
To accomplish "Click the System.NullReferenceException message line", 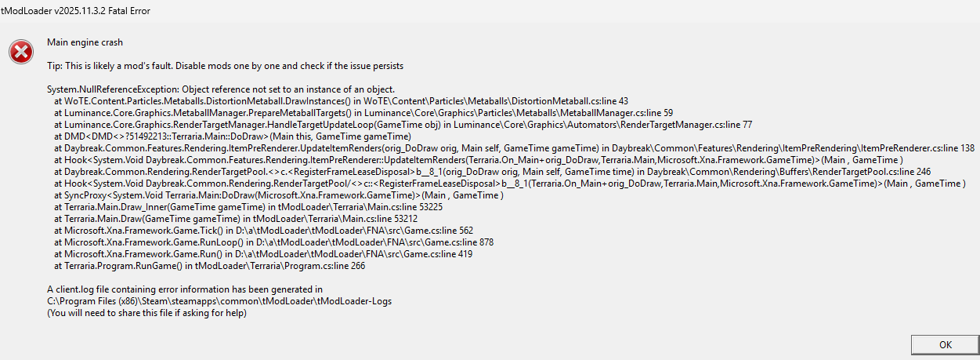I will click(221, 89).
